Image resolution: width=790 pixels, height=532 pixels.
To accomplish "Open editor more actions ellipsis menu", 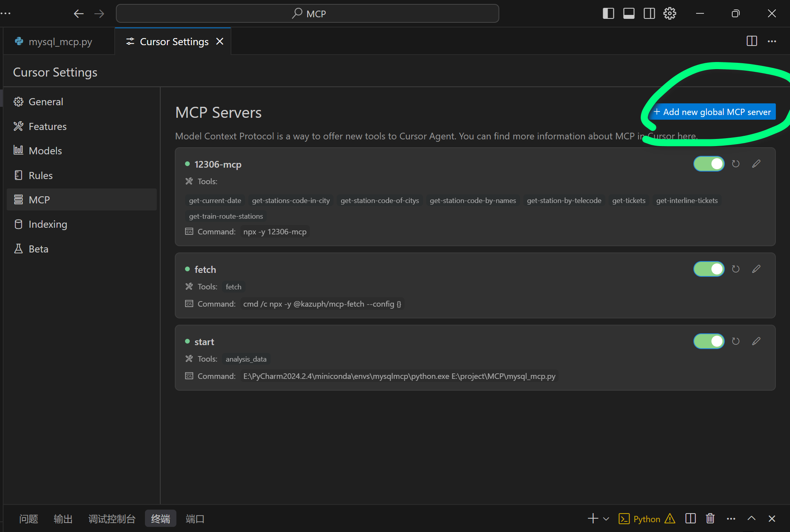I will (x=772, y=41).
